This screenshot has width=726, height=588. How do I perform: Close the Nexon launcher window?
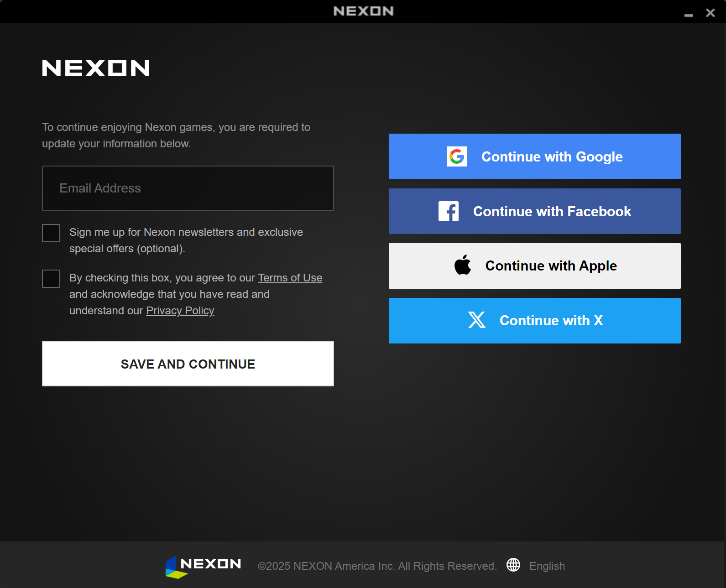(710, 13)
